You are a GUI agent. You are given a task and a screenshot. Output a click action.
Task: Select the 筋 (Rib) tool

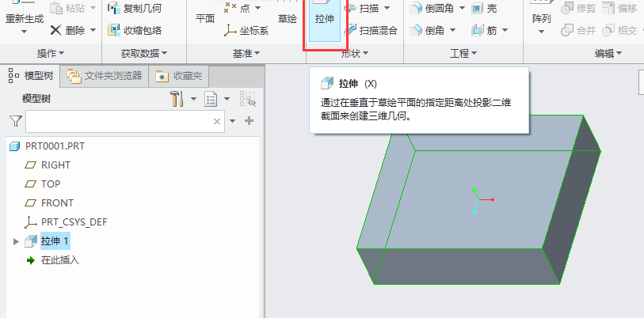[x=485, y=30]
